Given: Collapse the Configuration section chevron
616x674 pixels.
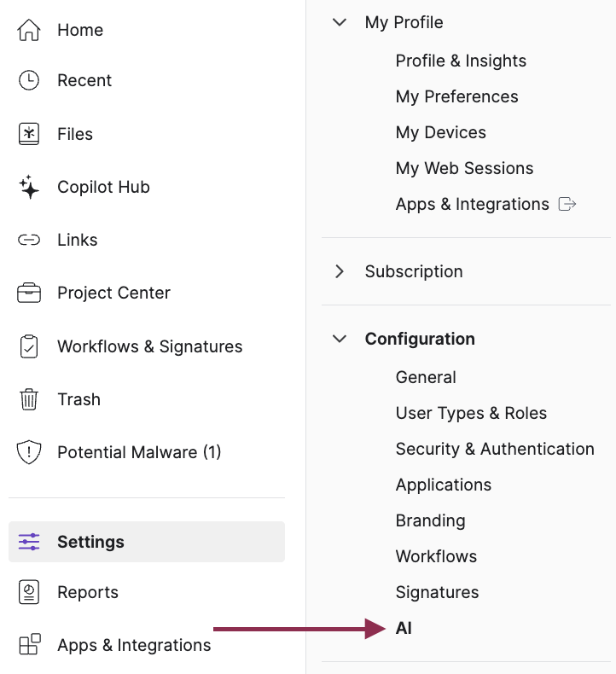Looking at the screenshot, I should (340, 339).
